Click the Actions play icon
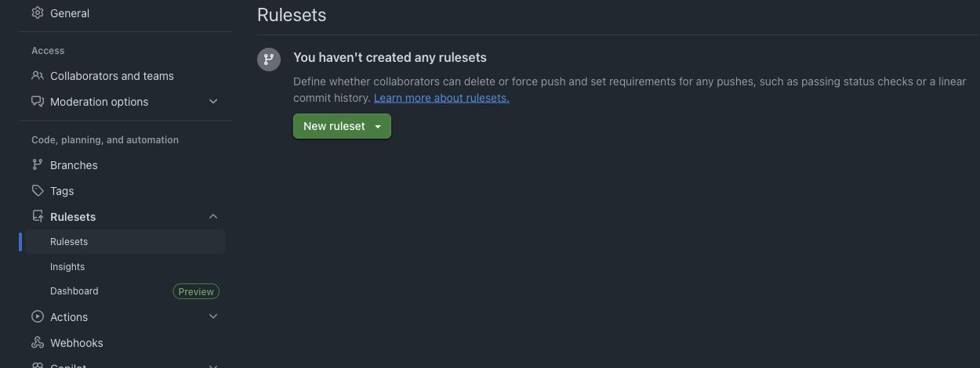The height and width of the screenshot is (368, 980). pos(38,317)
